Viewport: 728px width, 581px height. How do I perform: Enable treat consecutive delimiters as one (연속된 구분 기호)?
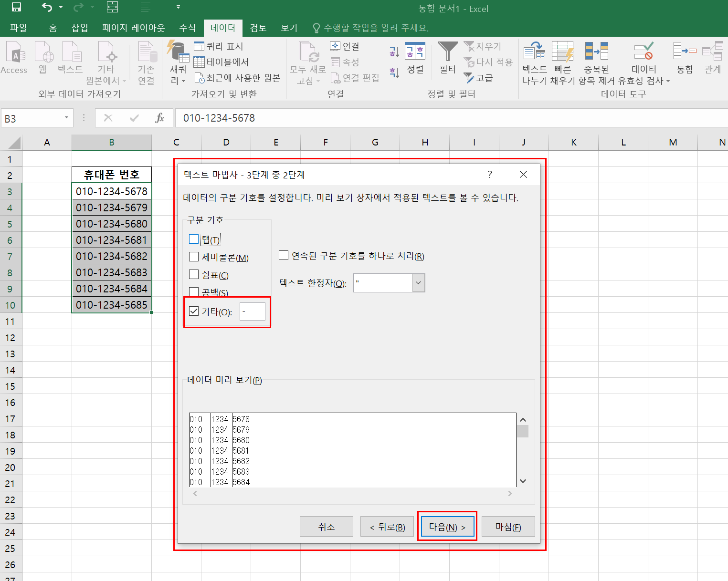[284, 256]
